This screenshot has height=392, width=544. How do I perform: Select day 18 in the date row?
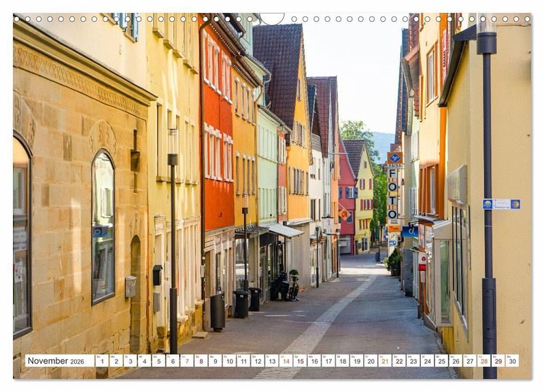pos(343,361)
